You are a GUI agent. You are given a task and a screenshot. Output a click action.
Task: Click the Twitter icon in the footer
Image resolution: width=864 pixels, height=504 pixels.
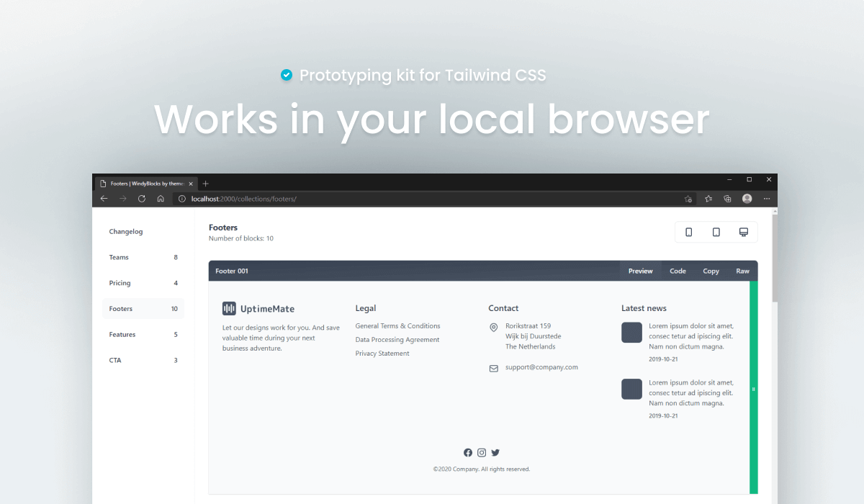(495, 452)
